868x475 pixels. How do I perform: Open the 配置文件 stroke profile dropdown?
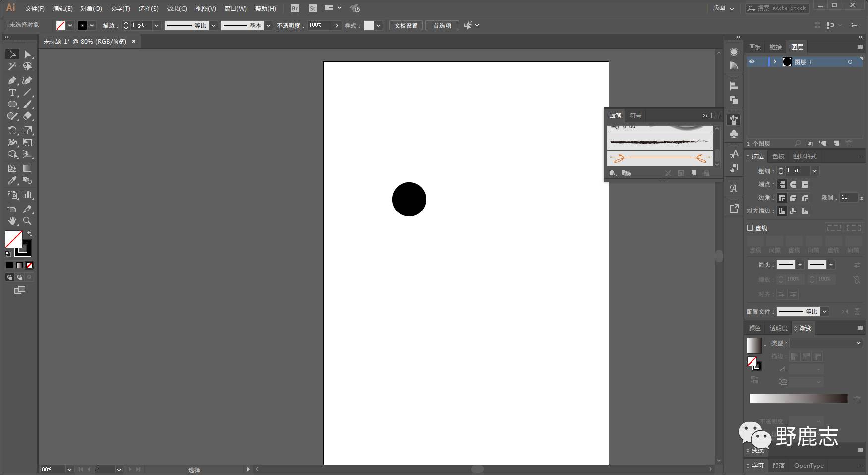click(824, 312)
